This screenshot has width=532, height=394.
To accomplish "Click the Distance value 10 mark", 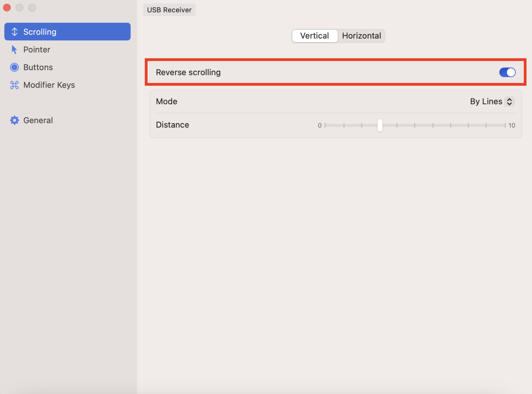I will click(x=512, y=125).
